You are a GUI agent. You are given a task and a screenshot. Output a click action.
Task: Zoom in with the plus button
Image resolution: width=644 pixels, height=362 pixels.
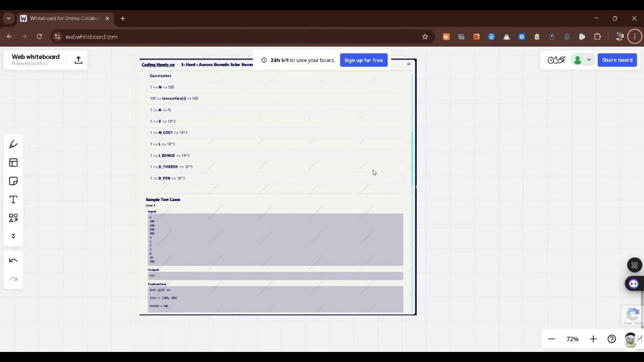[x=593, y=339]
